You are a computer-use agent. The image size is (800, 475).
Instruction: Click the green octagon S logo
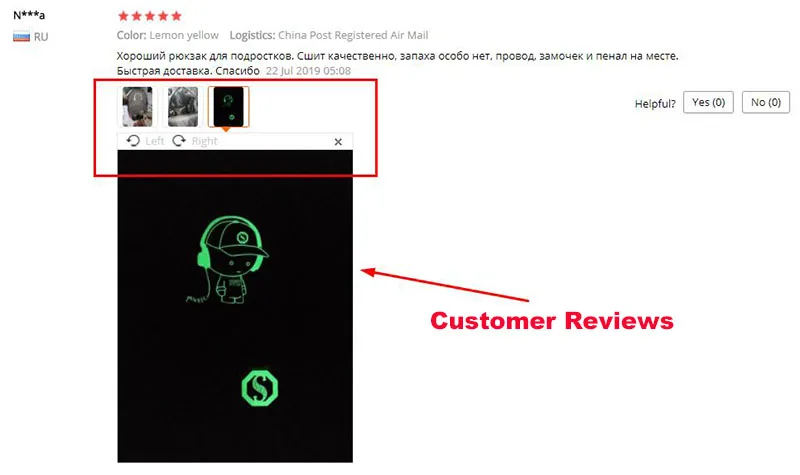(260, 388)
